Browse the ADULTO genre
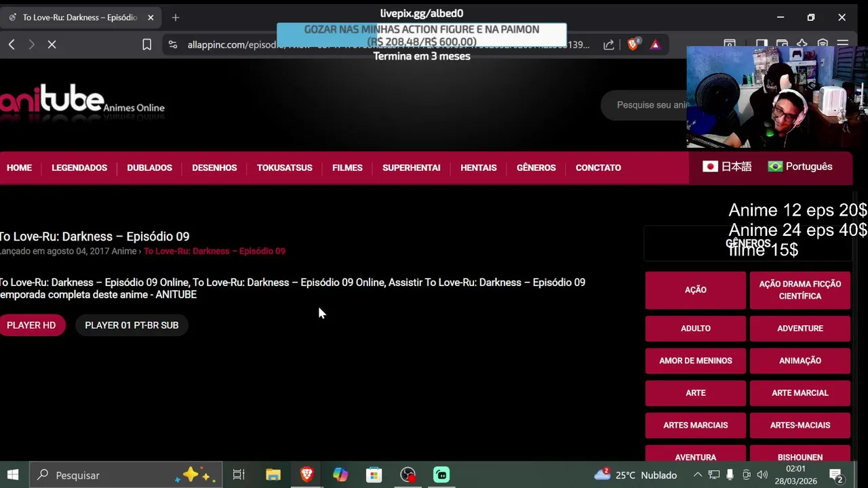 pyautogui.click(x=696, y=329)
